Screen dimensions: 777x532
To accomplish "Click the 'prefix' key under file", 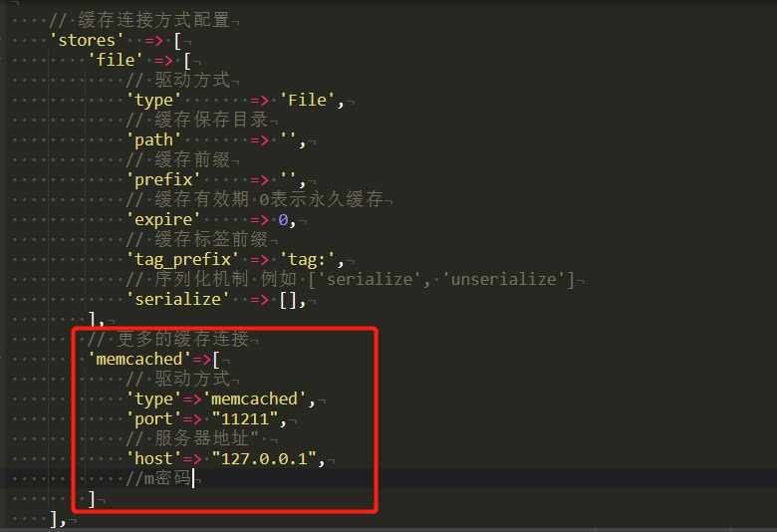I will pyautogui.click(x=163, y=180).
